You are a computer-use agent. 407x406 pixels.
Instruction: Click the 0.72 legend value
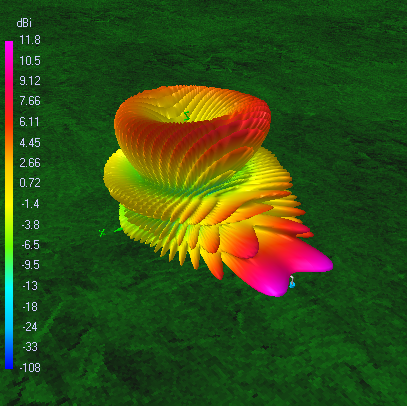coord(30,183)
